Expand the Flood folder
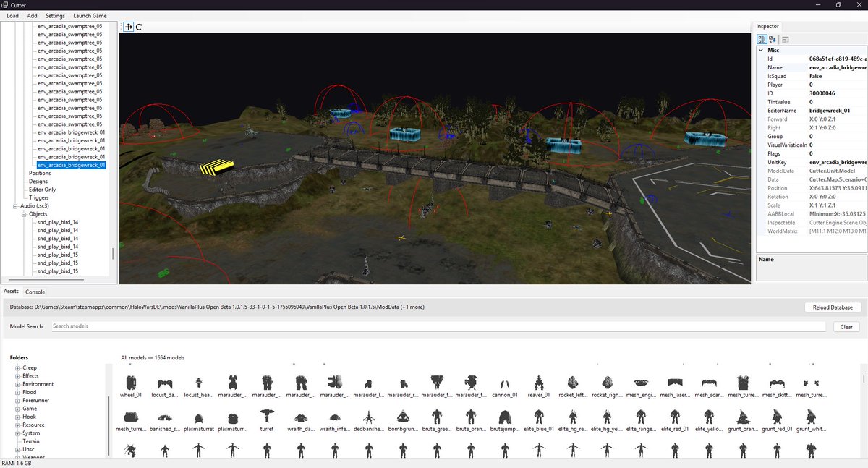Screen dimensions: 868x468 click(x=17, y=392)
